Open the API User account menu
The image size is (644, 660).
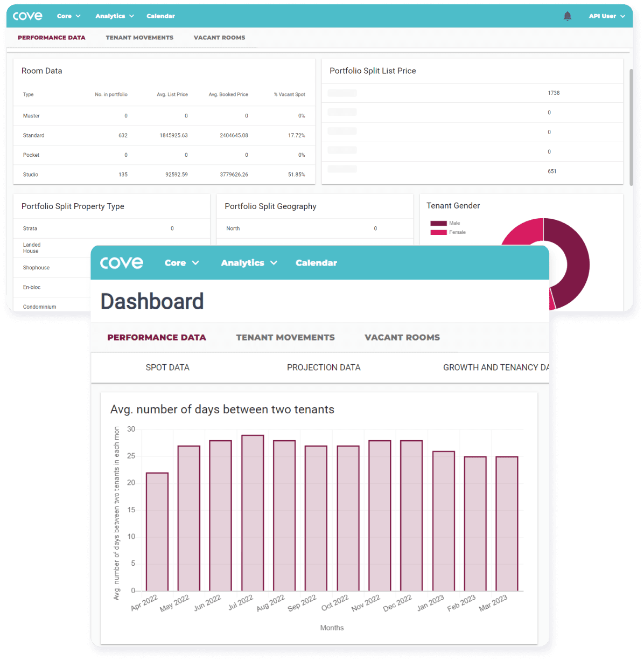[606, 16]
